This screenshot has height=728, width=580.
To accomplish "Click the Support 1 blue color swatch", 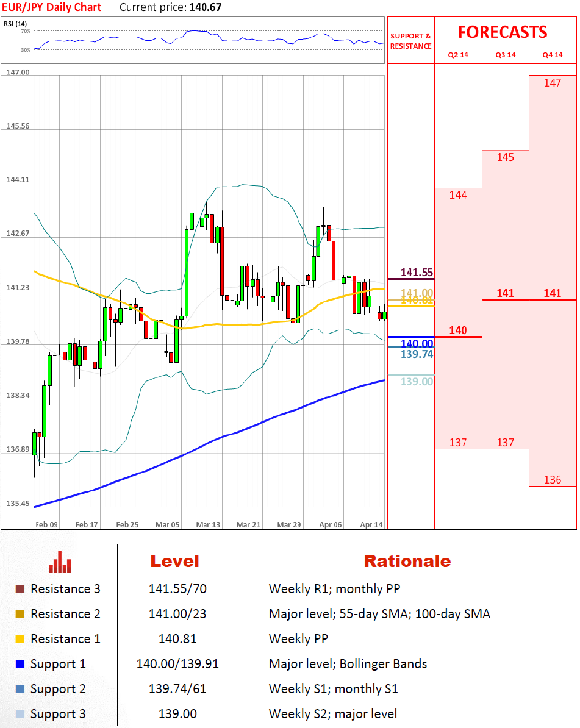I will click(20, 664).
